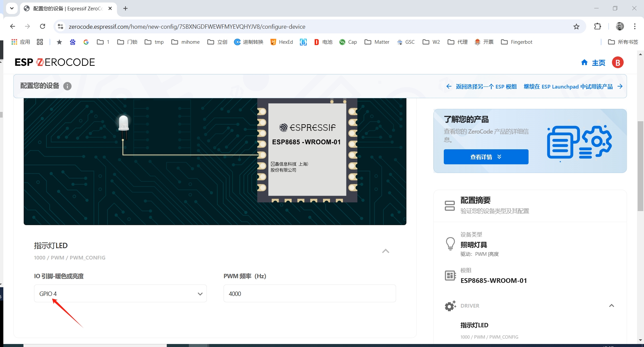The width and height of the screenshot is (644, 347).
Task: Click the light bulb 设备类型 icon
Action: (450, 244)
